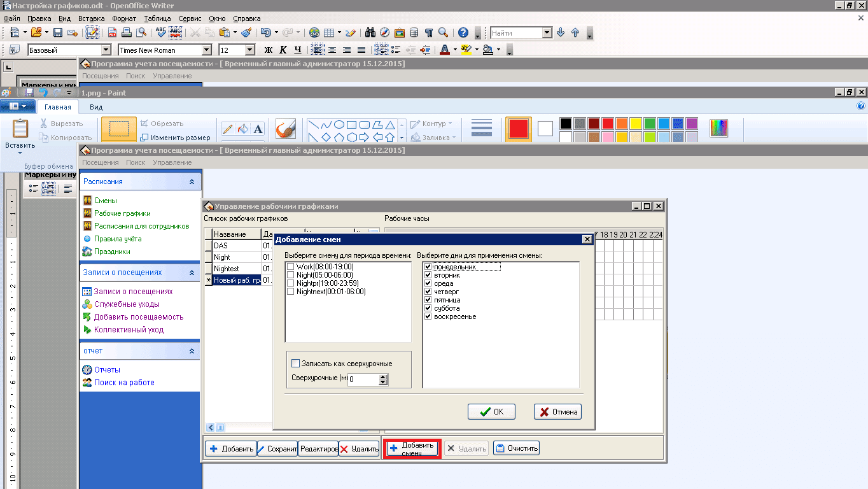Click the Save document icon in Writer toolbar
This screenshot has height=489, width=868.
point(58,32)
